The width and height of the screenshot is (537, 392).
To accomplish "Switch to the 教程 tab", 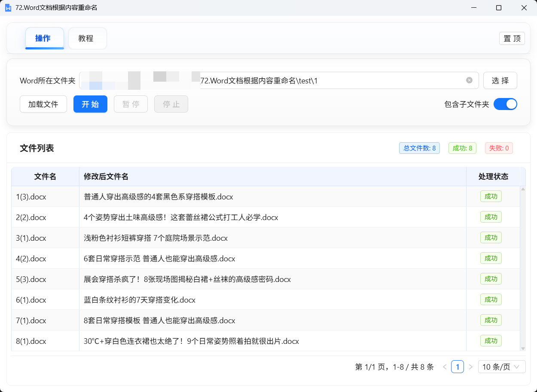I will point(87,38).
